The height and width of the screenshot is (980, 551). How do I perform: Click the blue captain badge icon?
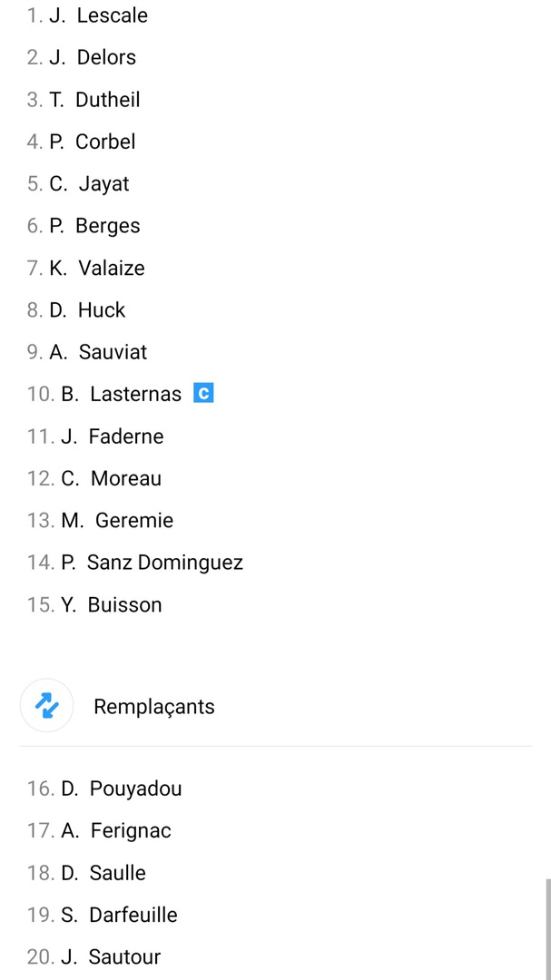pos(203,394)
